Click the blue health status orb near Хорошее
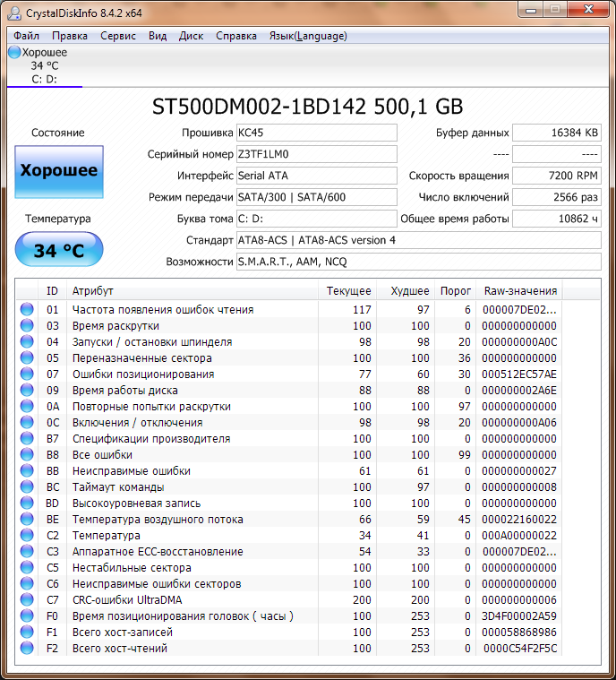Viewport: 616px width, 680px height. [14, 53]
